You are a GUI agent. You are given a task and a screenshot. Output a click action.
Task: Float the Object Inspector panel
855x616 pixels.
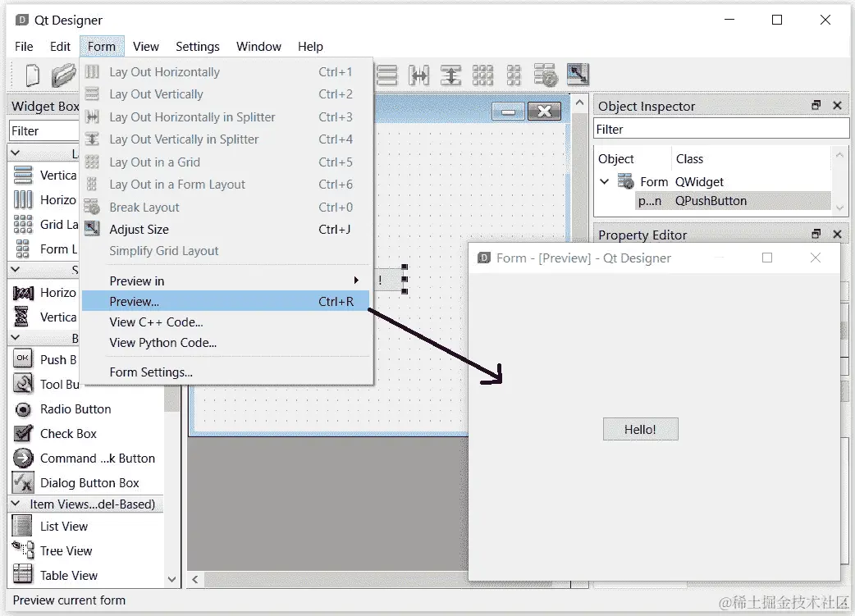coord(816,105)
